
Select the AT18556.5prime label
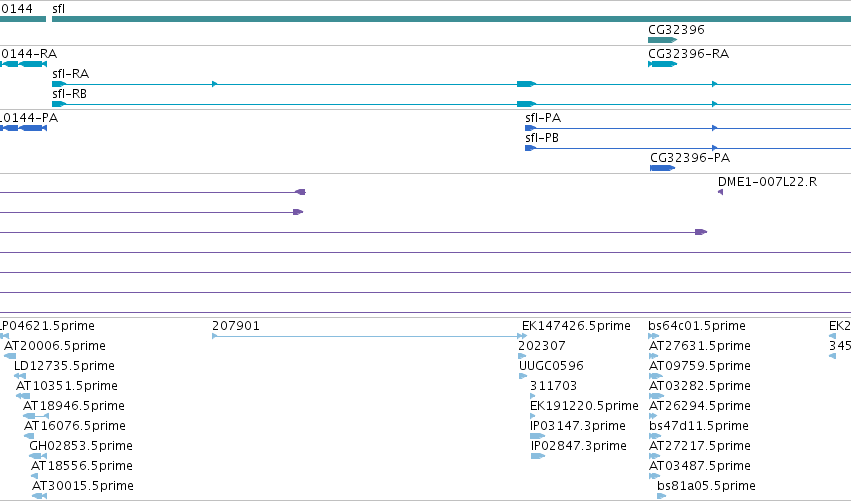tap(82, 466)
